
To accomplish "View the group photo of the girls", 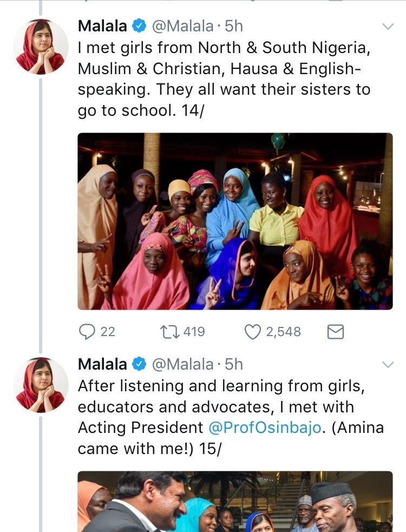I will pos(235,221).
